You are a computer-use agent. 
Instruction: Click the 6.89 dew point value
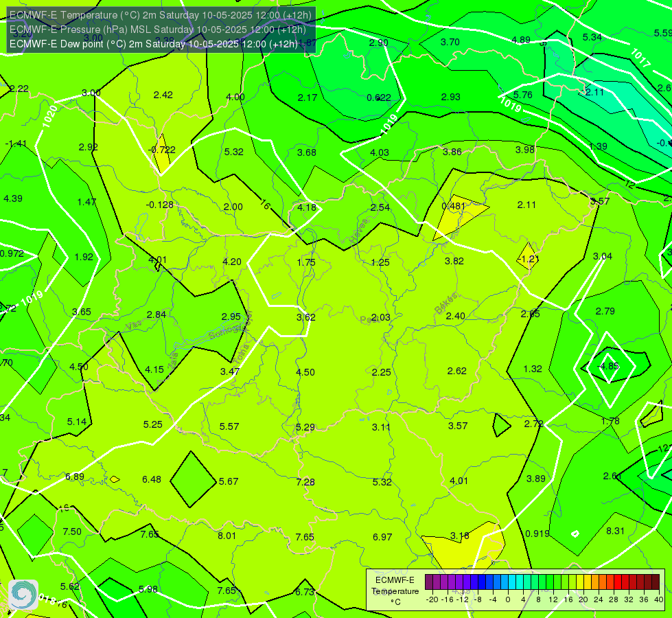tap(75, 477)
